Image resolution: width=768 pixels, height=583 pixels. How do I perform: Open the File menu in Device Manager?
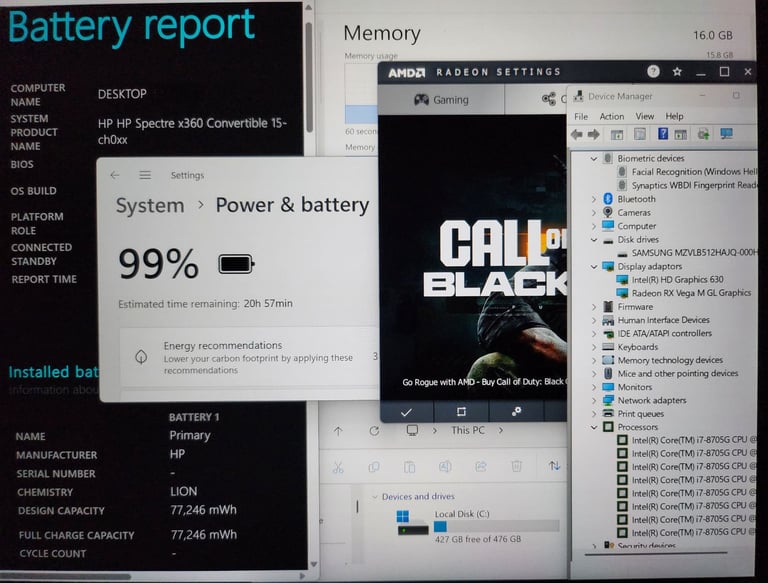pos(581,117)
